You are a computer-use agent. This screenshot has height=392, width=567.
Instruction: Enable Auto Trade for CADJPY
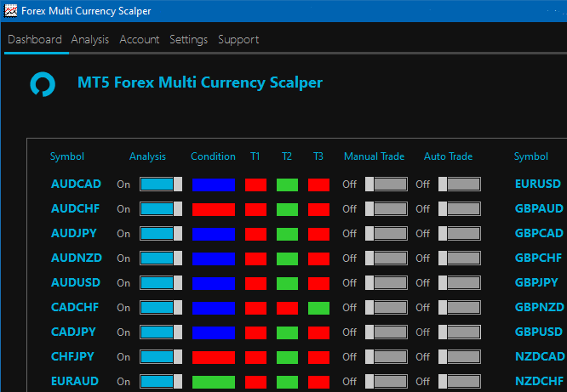click(x=460, y=332)
